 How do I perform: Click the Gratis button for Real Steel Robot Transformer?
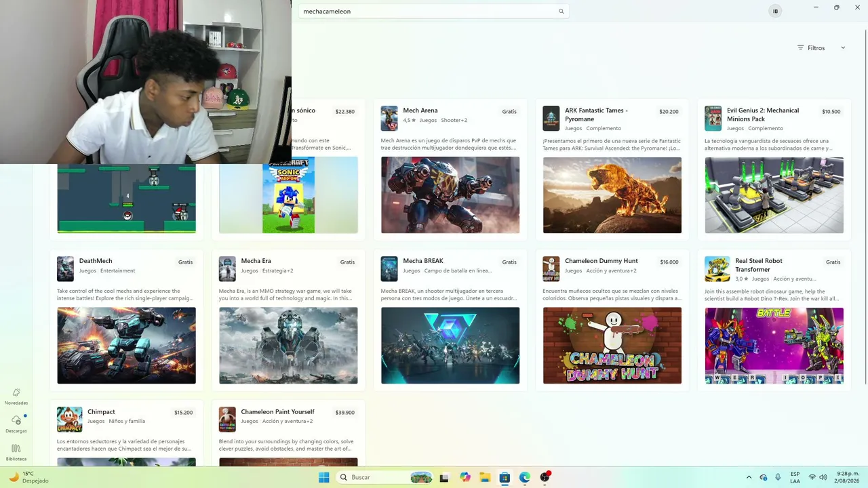point(833,262)
